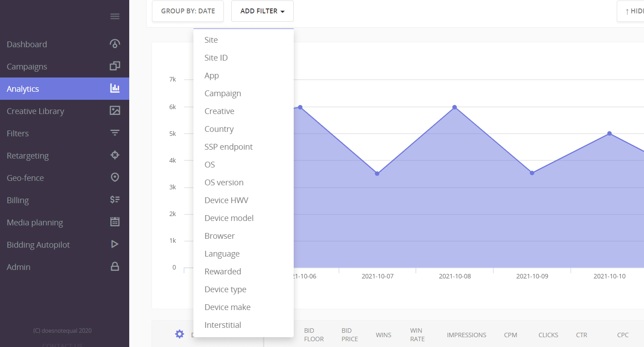Sort by CTR column header
Screen dimensions: 644x347
point(582,335)
